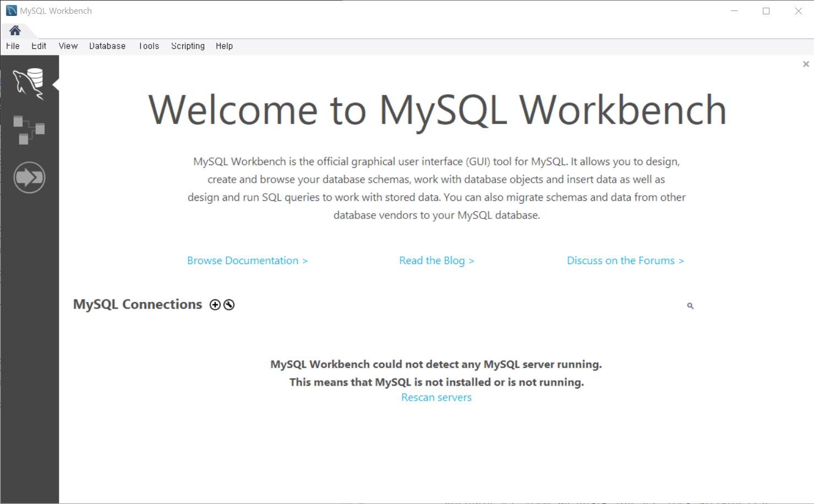
Task: Open the Models sidebar icon
Action: pyautogui.click(x=29, y=130)
